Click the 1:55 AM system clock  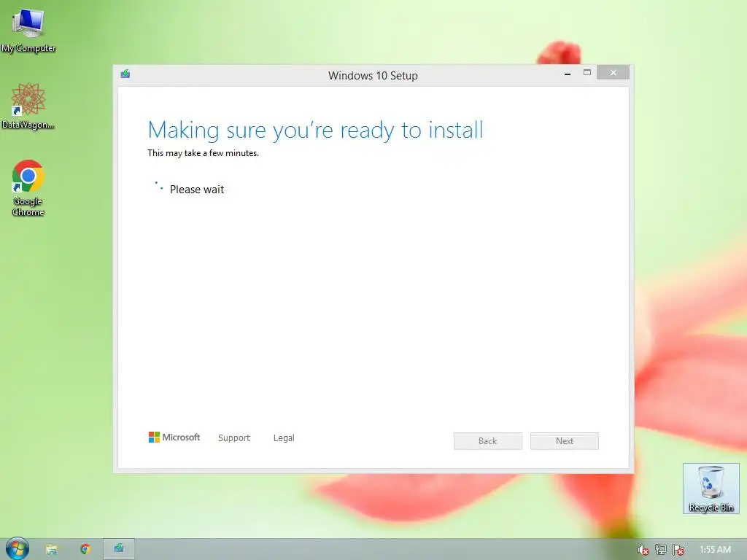715,550
